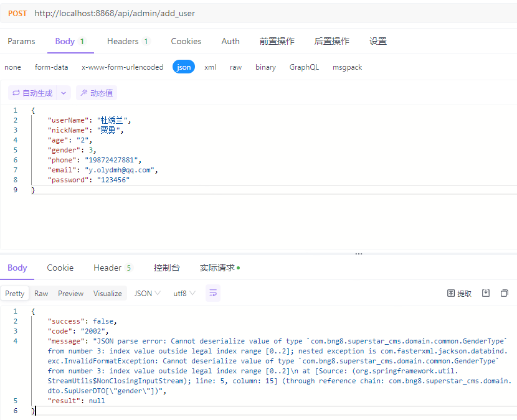Viewport: 517px width, 420px height.
Task: Open the 设置 settings tab
Action: pyautogui.click(x=378, y=41)
